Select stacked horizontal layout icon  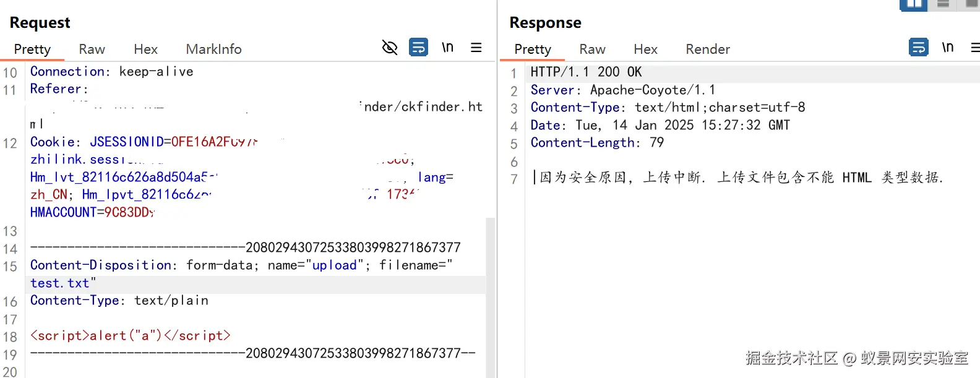tap(943, 4)
